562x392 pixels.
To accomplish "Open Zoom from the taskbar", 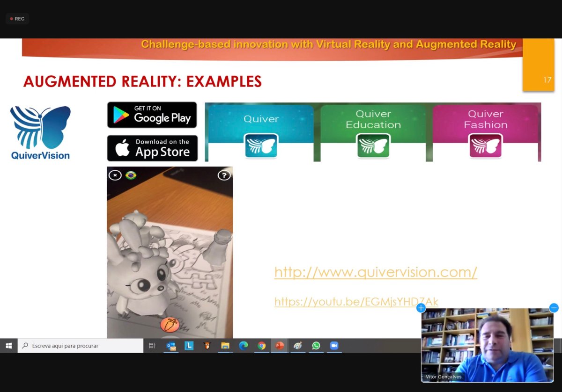I will [x=334, y=346].
